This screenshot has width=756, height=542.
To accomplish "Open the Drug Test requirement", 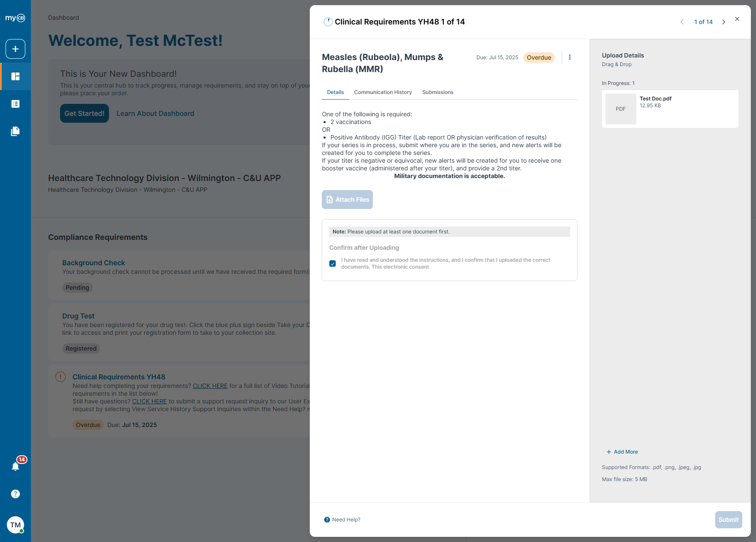I will coord(78,316).
